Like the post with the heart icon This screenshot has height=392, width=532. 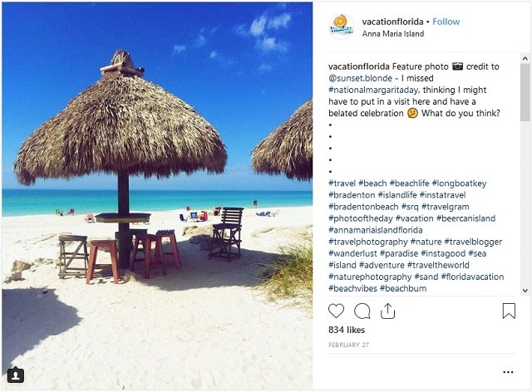pyautogui.click(x=336, y=311)
